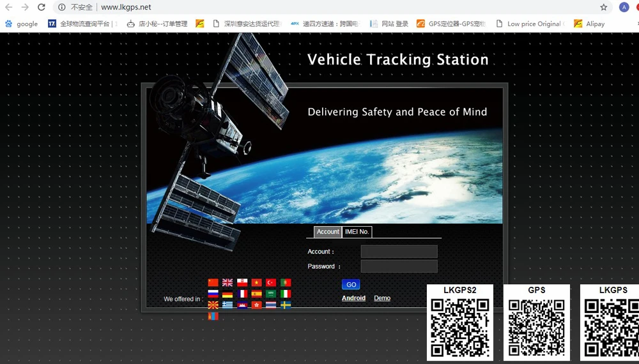Open the 店小秘--订单管理 bookmark

pyautogui.click(x=157, y=24)
